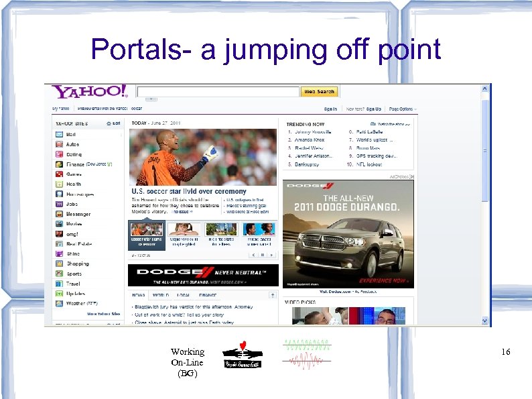
Task: Click the Patti LaBelle trending link
Action: tap(369, 131)
